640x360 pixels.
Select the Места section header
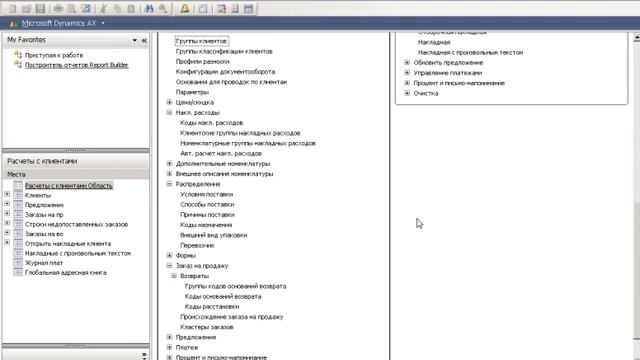pos(76,174)
